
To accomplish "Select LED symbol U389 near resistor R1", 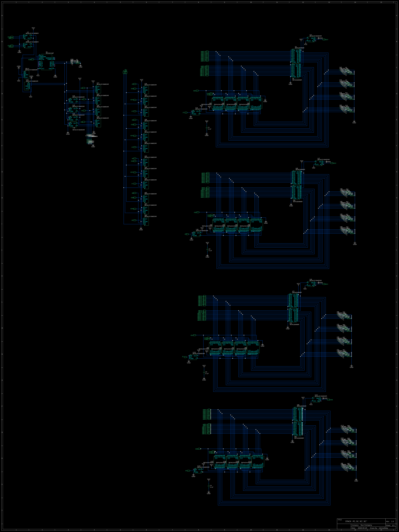I will click(72, 64).
